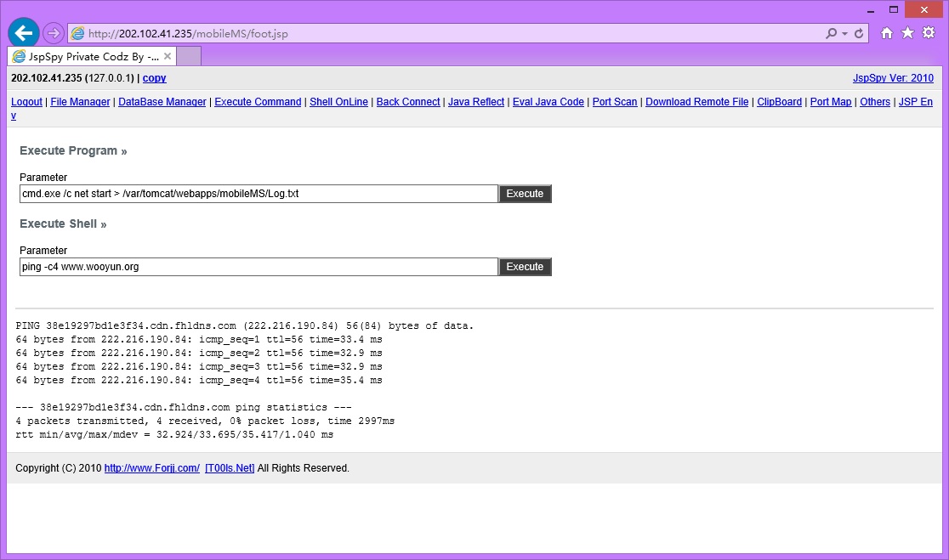The width and height of the screenshot is (949, 560).
Task: Click Execute for the ping shell command
Action: click(x=525, y=267)
